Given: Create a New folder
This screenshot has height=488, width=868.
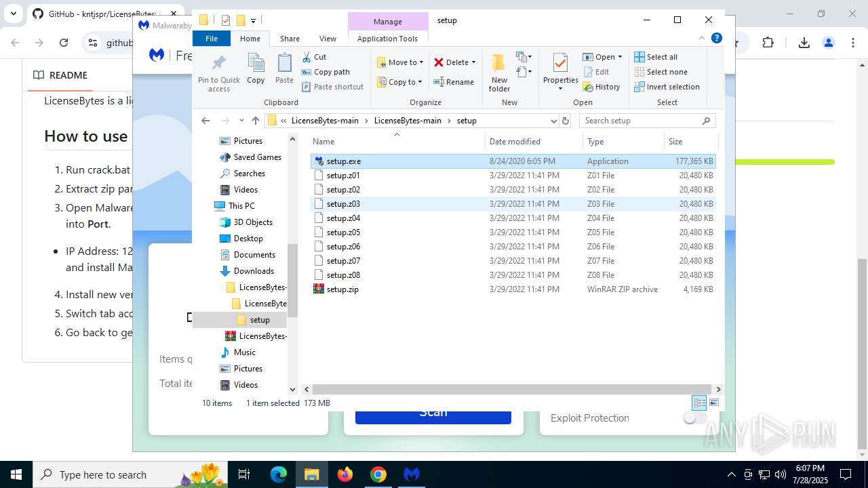Looking at the screenshot, I should [499, 73].
